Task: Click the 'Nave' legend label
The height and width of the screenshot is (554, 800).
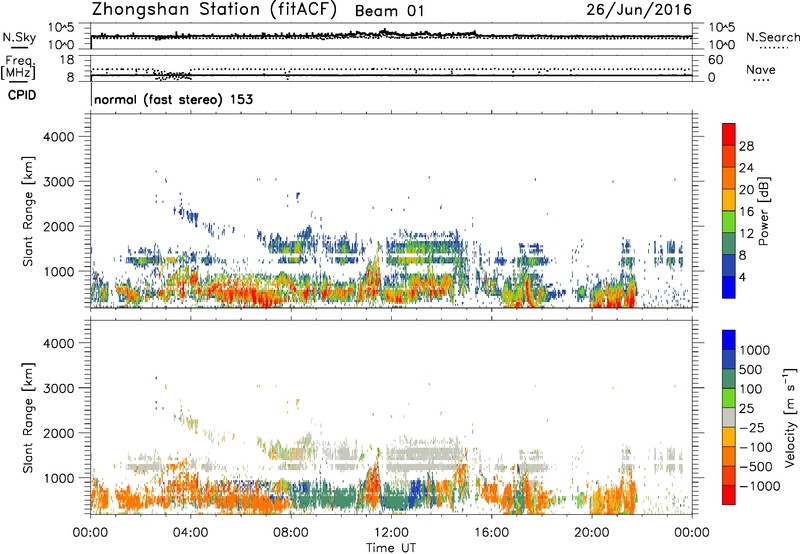Action: click(761, 69)
